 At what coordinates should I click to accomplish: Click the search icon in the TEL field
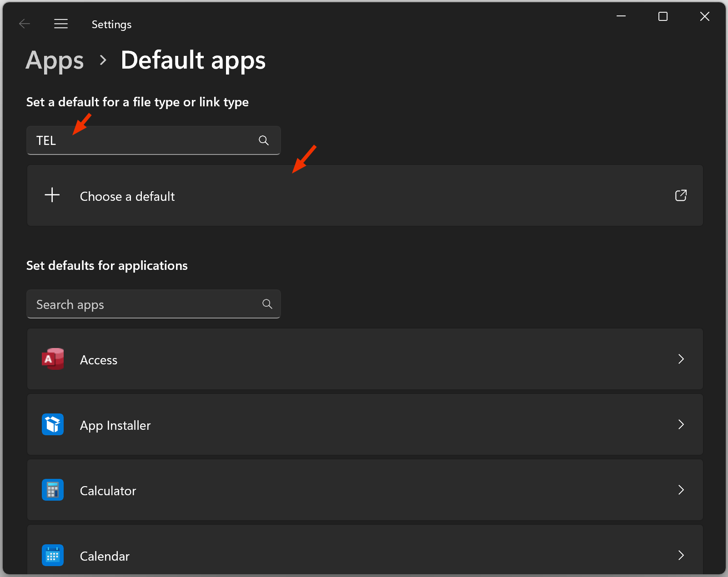(x=264, y=140)
